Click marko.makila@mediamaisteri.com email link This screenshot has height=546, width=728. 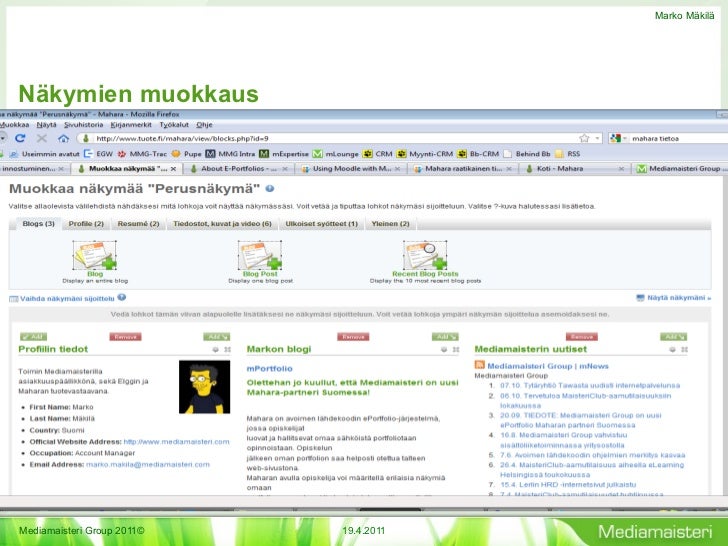[148, 464]
